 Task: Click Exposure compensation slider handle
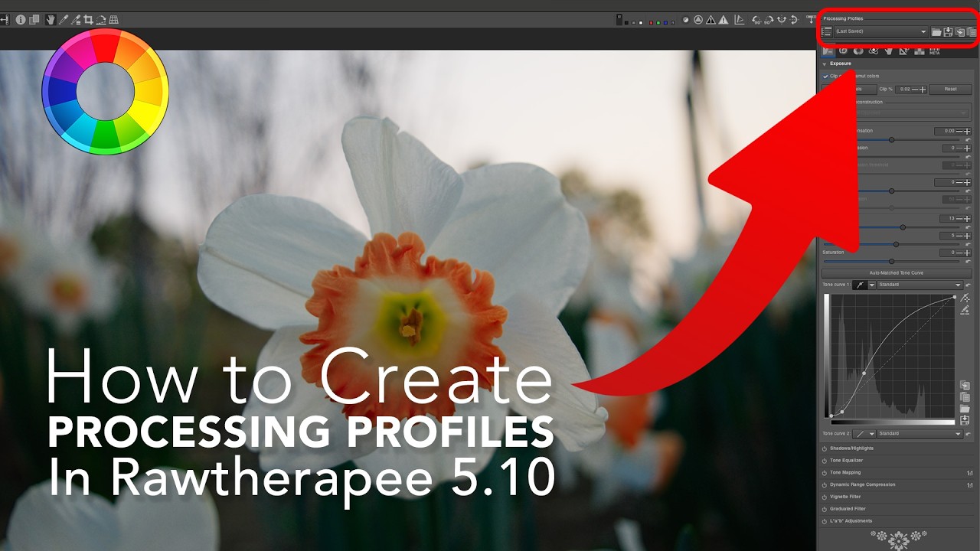[x=891, y=140]
